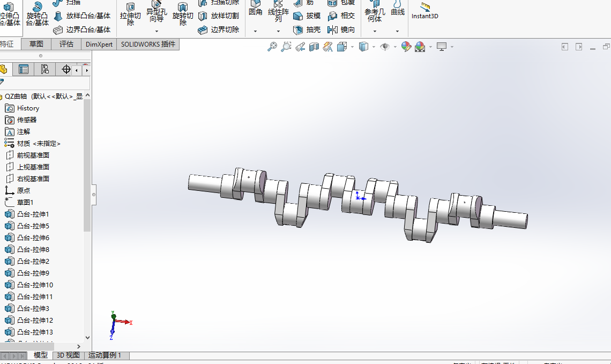Expand the 参考几何体 dropdown arrow
The width and height of the screenshot is (611, 364).
(374, 31)
